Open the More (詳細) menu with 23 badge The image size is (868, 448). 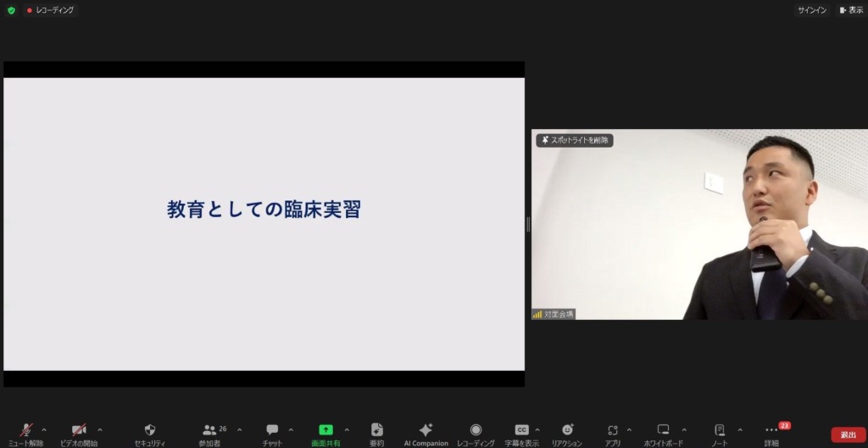(771, 430)
